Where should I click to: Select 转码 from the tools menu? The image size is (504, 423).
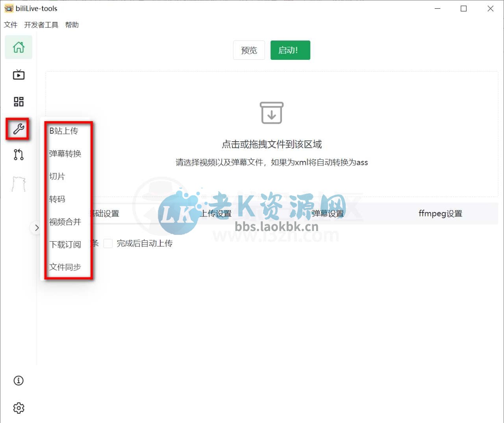pyautogui.click(x=57, y=199)
